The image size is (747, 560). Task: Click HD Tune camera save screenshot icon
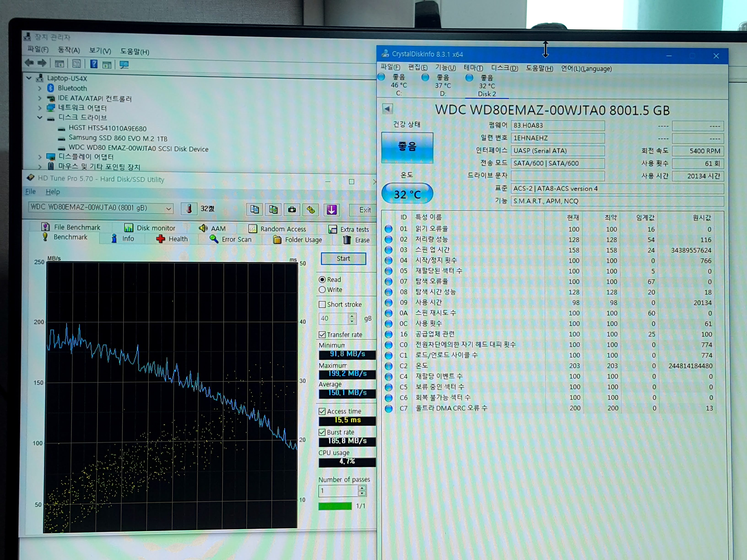292,210
